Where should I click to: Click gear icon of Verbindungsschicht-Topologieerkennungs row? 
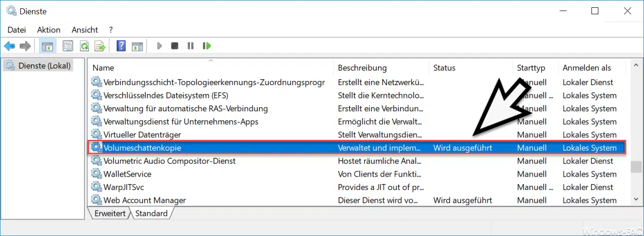[x=96, y=82]
